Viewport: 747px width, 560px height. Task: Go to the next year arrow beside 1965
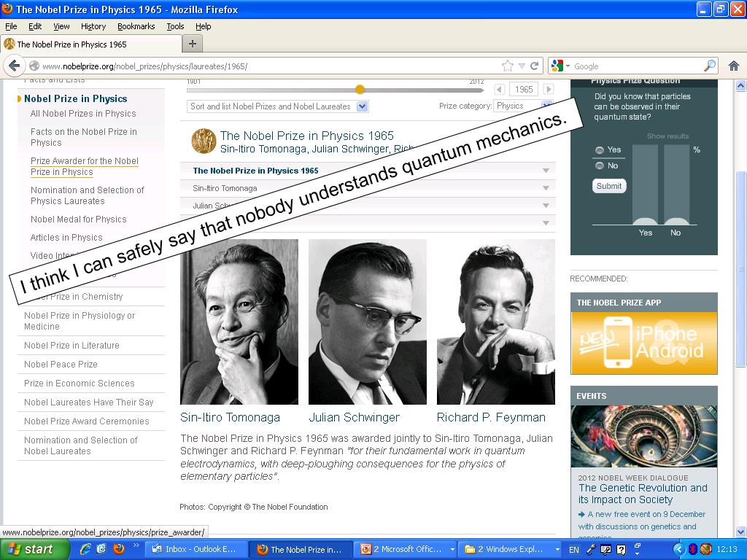point(549,89)
